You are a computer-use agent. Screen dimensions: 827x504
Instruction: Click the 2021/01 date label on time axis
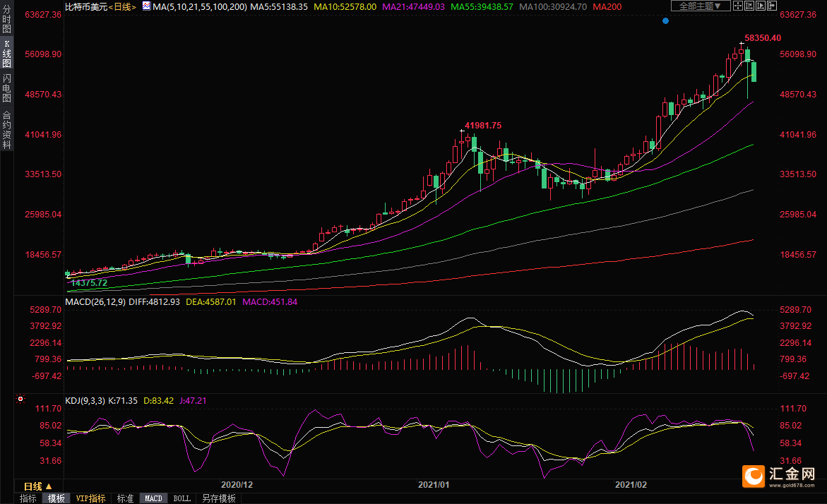point(434,485)
